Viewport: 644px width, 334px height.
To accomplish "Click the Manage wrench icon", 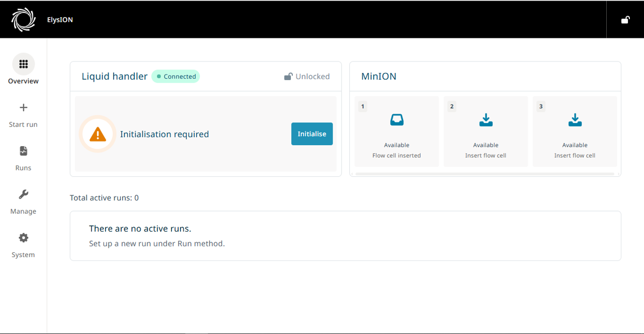I will [x=23, y=194].
